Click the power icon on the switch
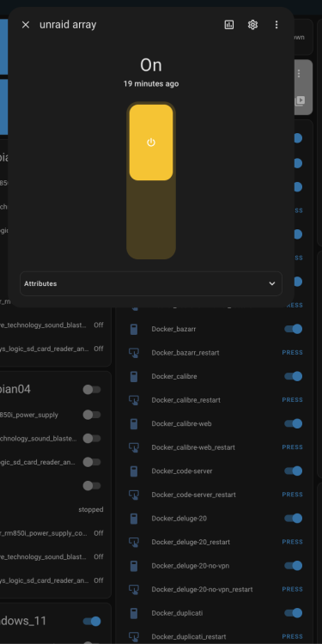The height and width of the screenshot is (644, 322). click(151, 143)
